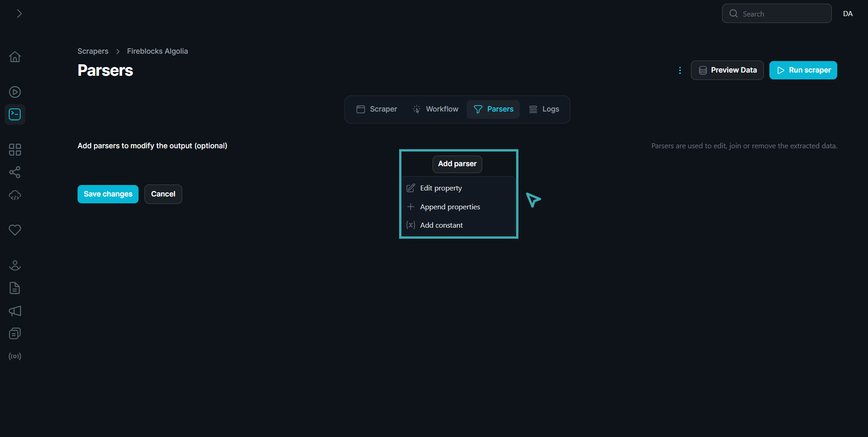Click the Save changes button
The image size is (868, 437).
pos(108,194)
